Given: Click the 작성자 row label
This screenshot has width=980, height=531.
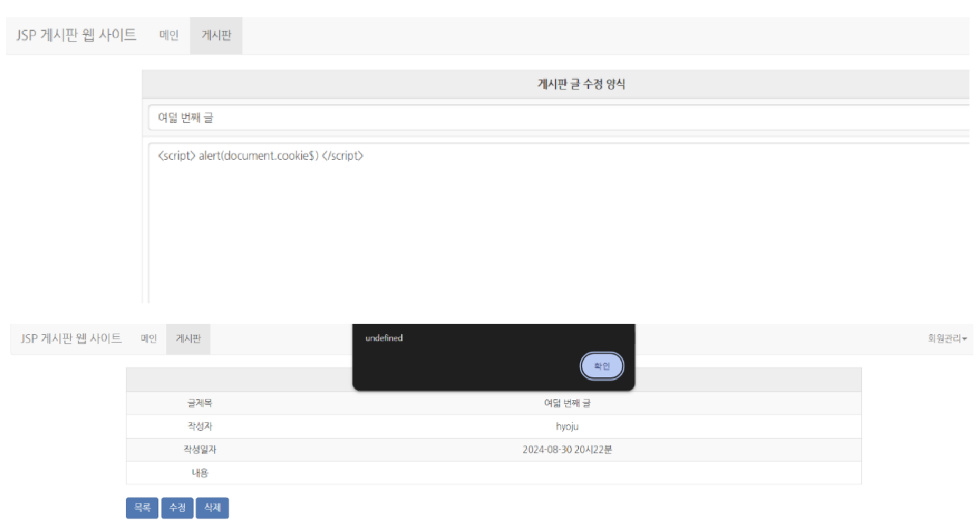Looking at the screenshot, I should [x=200, y=426].
